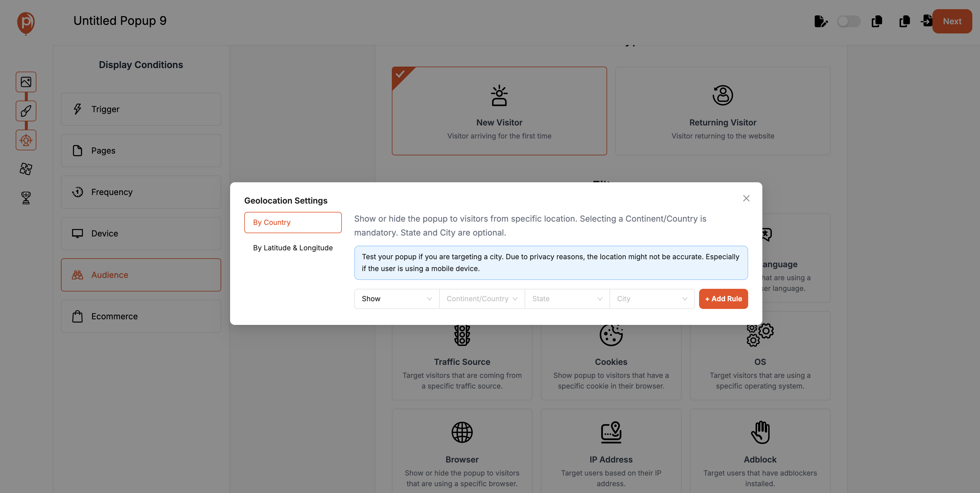Viewport: 980px width, 493px height.
Task: Click the rename popup pencil icon
Action: point(821,22)
